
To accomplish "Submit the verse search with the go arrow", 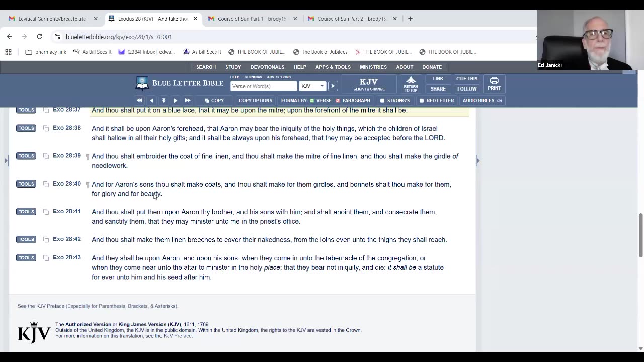I will tap(333, 86).
